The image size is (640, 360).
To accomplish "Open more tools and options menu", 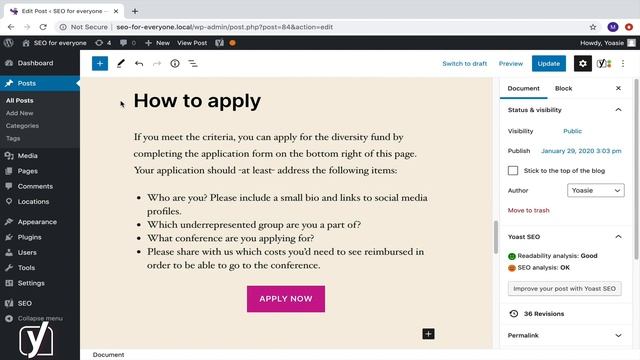I will [x=623, y=64].
